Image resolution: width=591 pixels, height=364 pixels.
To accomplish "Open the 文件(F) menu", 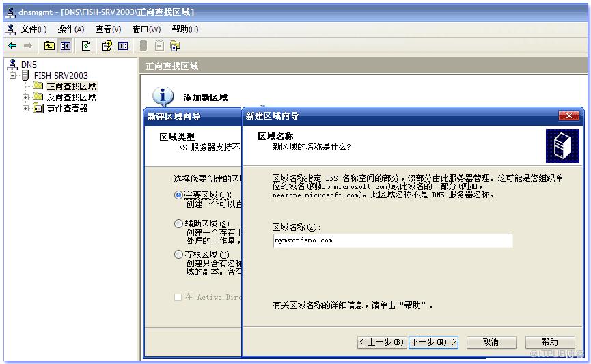I will [33, 29].
